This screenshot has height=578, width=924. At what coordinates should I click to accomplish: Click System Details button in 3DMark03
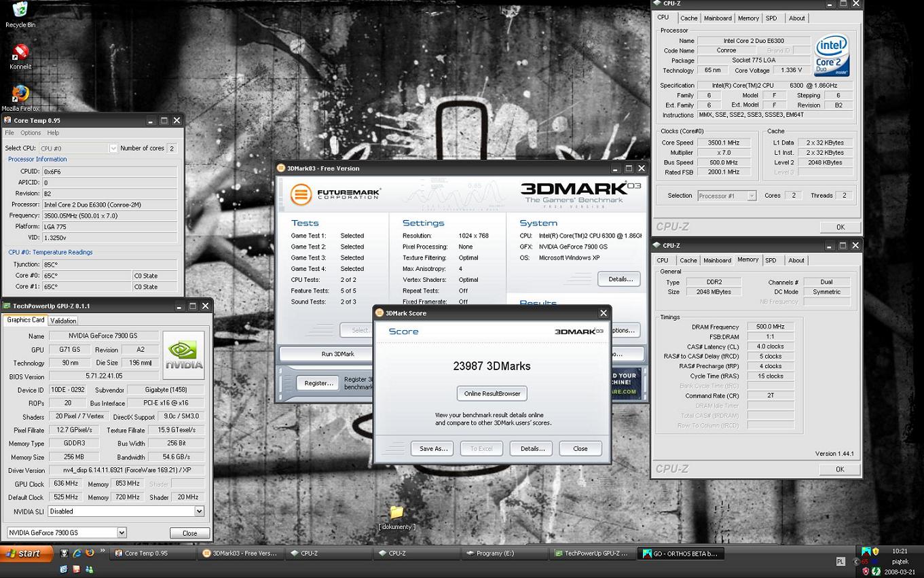coord(620,279)
